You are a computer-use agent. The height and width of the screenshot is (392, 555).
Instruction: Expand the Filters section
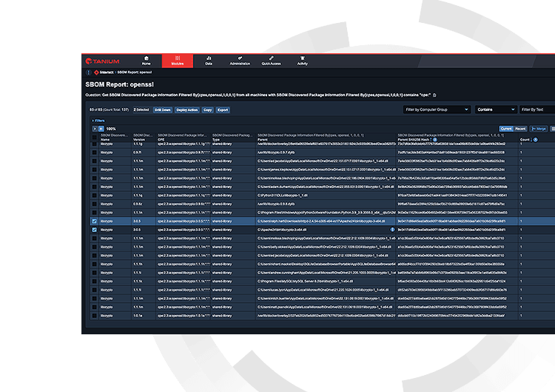98,121
